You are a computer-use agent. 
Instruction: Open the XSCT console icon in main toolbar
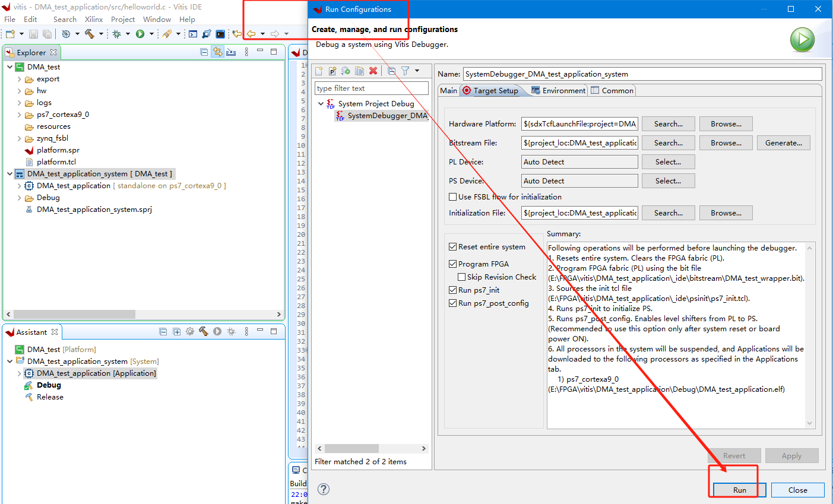pos(193,34)
